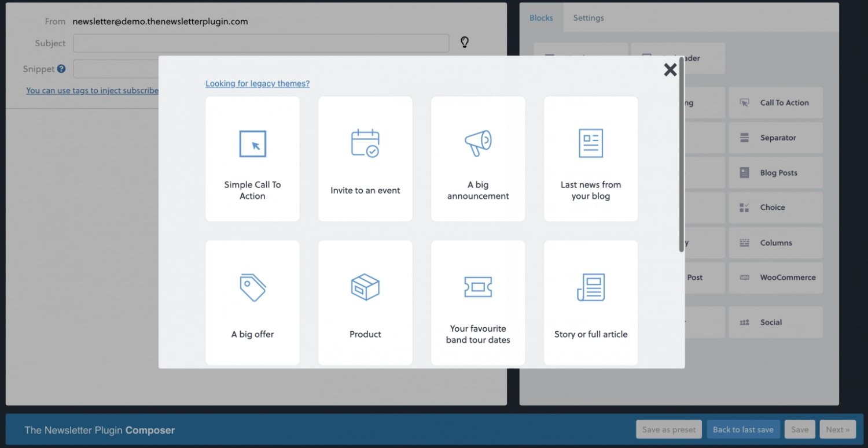Pick the band tour dates ticket icon

point(478,287)
